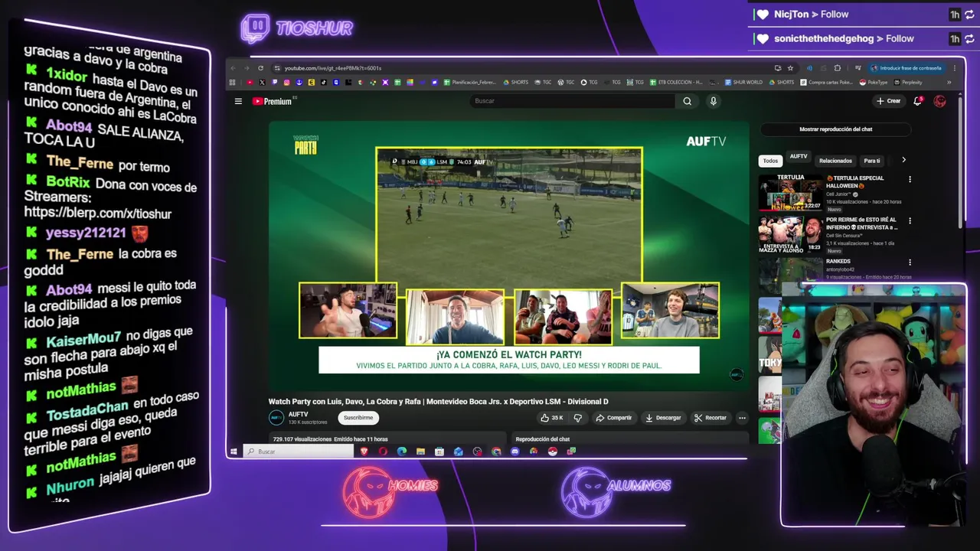Open the blerp.com/x/tioshur link in chat
980x551 pixels.
point(98,214)
